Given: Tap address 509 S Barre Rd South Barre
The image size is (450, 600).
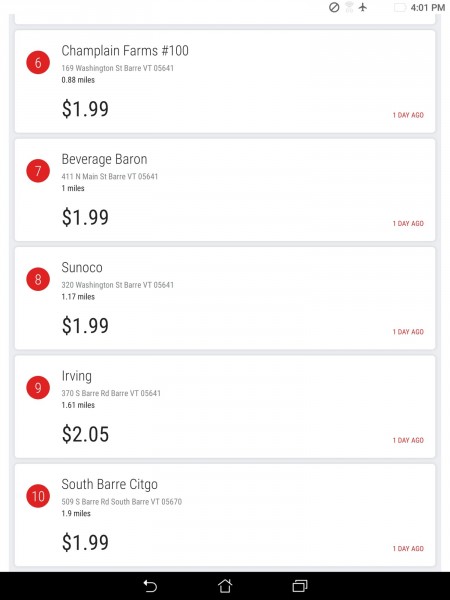Looking at the screenshot, I should [122, 502].
